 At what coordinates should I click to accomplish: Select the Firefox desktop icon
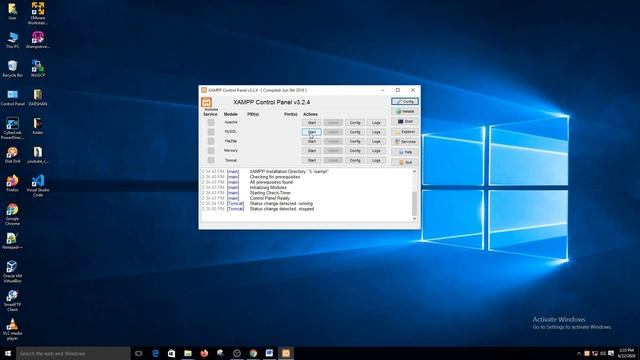click(12, 183)
